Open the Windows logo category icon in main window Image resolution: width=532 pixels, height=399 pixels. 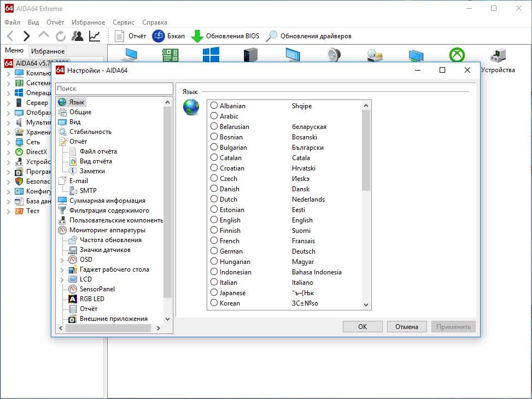pos(211,55)
